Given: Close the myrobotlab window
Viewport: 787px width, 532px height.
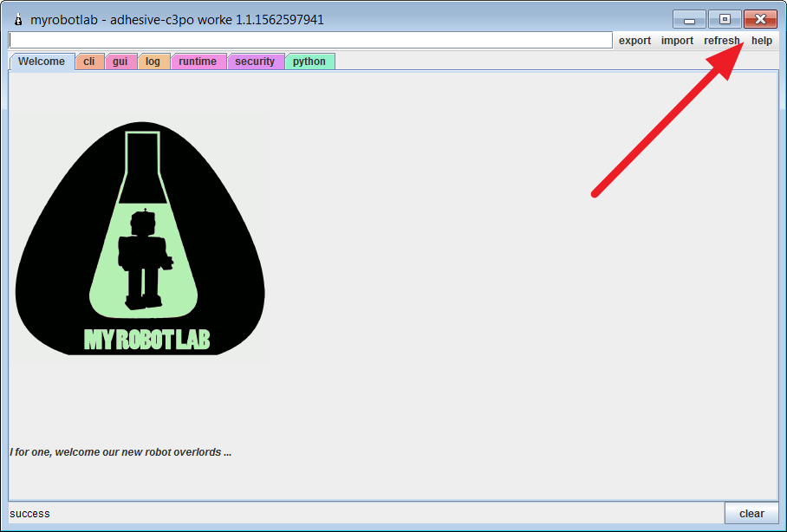Looking at the screenshot, I should coord(760,20).
